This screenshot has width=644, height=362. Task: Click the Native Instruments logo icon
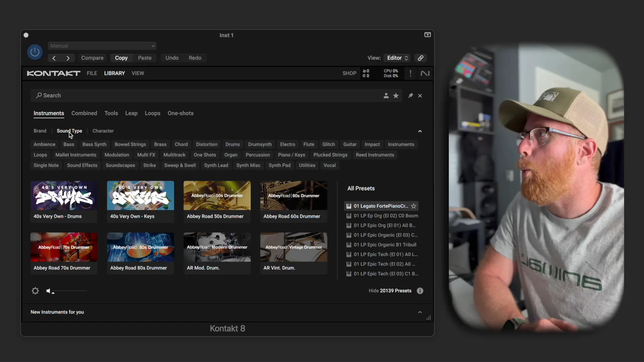[425, 73]
